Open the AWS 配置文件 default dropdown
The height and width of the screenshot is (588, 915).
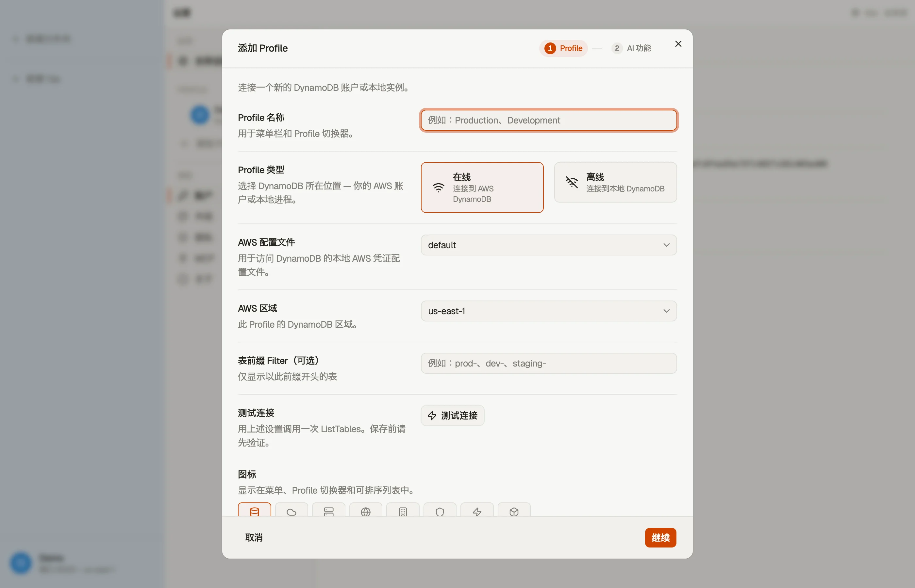(x=548, y=245)
